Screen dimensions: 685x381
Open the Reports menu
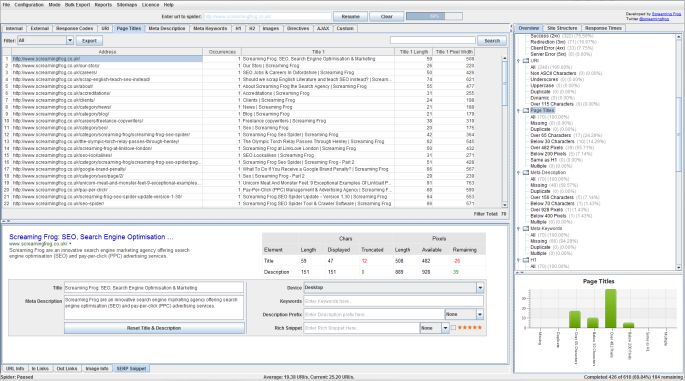[103, 5]
